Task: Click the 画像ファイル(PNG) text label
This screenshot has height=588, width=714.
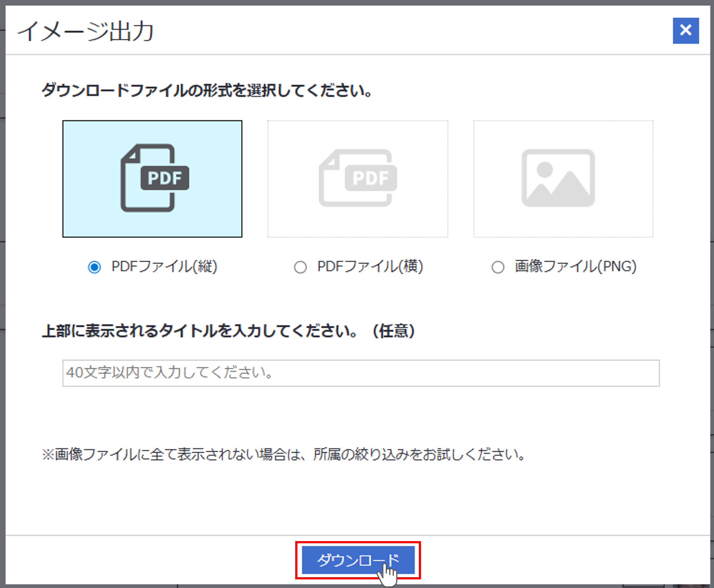Action: [x=575, y=266]
